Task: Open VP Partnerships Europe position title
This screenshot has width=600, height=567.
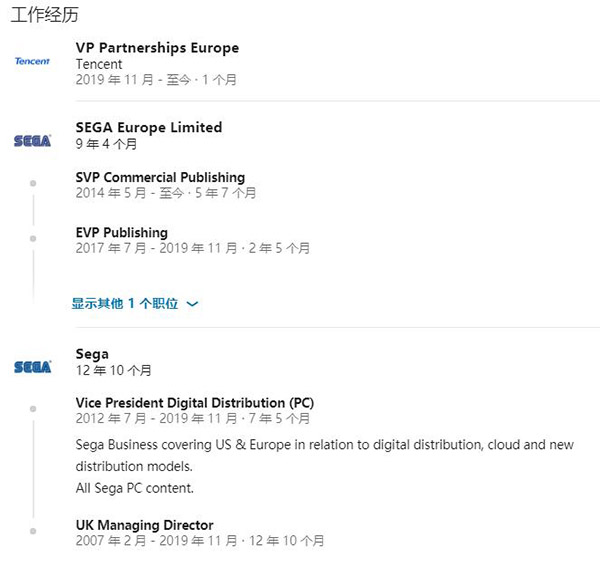Action: pyautogui.click(x=157, y=48)
